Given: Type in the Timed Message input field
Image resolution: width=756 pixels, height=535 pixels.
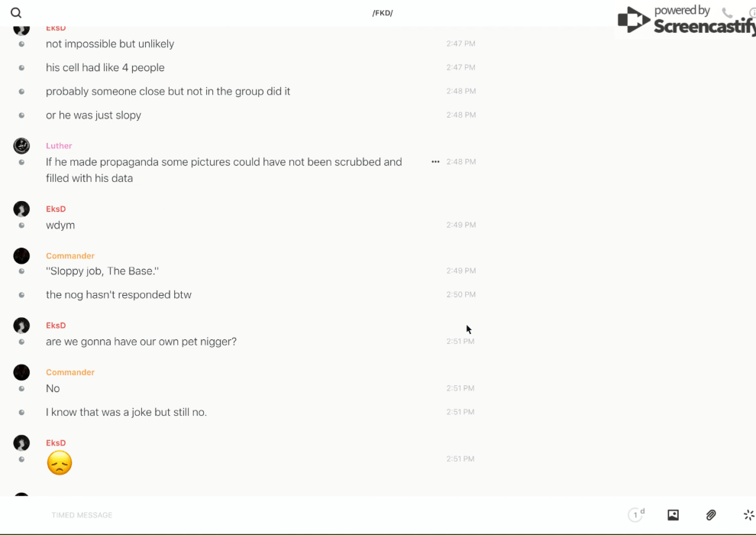Looking at the screenshot, I should [229, 515].
